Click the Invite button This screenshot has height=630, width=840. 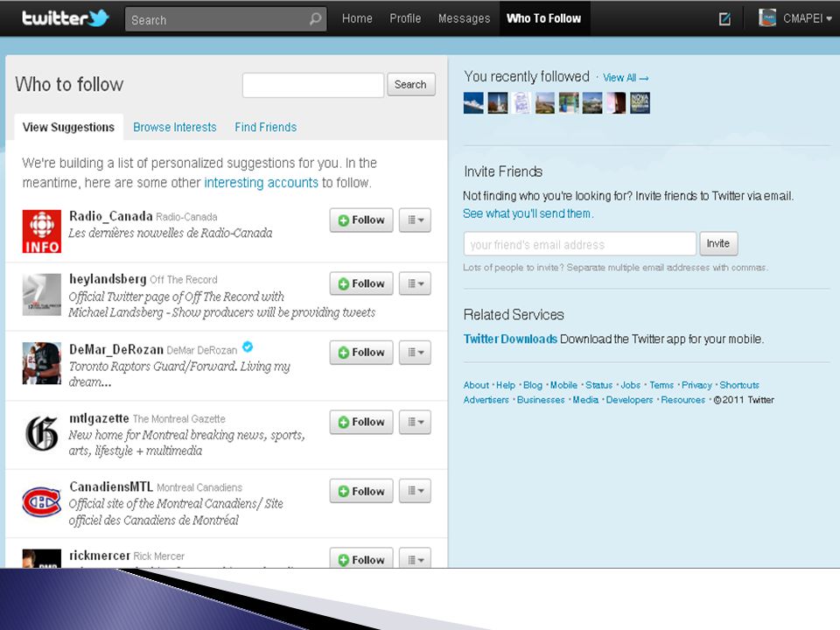(x=718, y=244)
